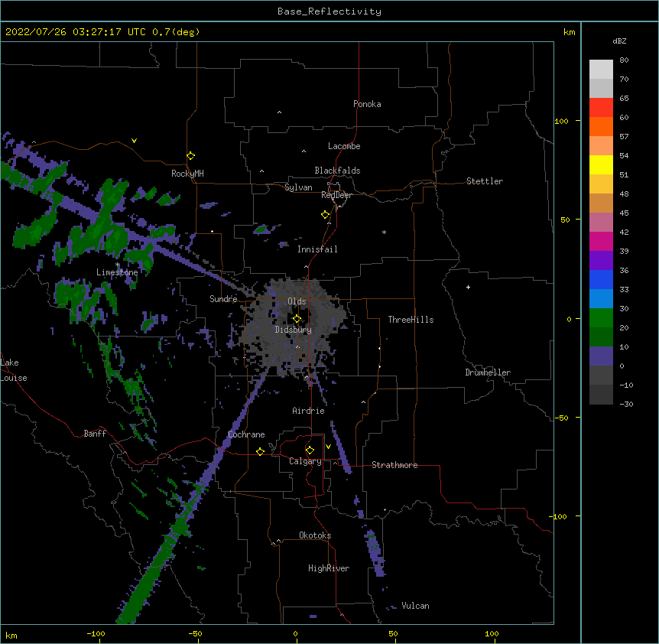
Task: Pick the yellow diamond marker below Cochrane
Action: [260, 451]
